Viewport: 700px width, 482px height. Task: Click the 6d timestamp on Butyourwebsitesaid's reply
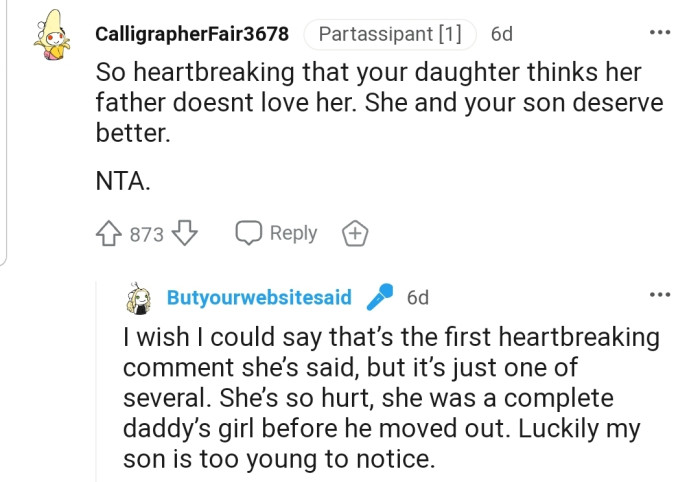click(418, 297)
